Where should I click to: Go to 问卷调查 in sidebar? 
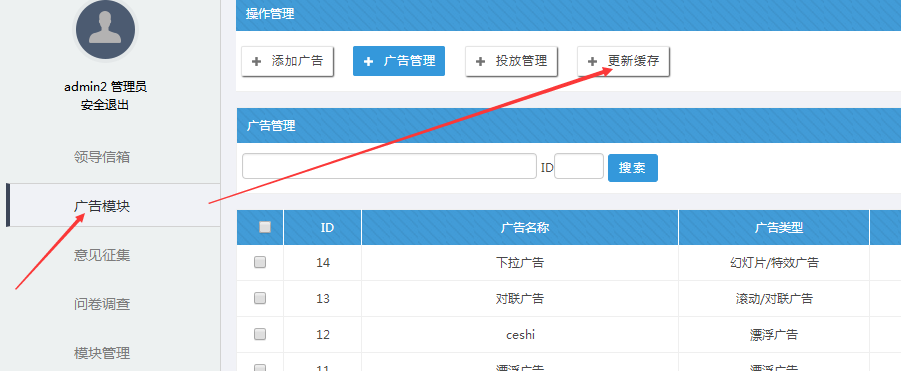[x=102, y=304]
